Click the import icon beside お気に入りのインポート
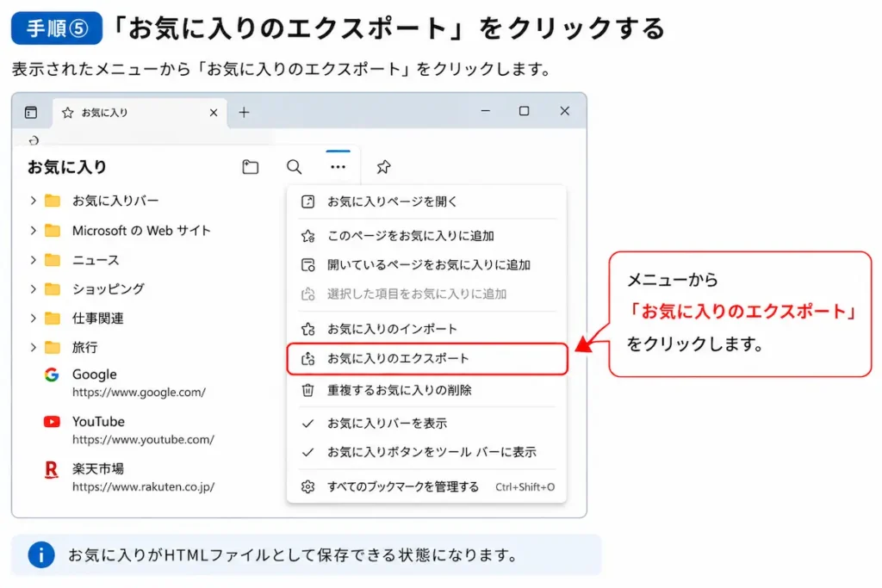The width and height of the screenshot is (882, 588). pyautogui.click(x=307, y=329)
